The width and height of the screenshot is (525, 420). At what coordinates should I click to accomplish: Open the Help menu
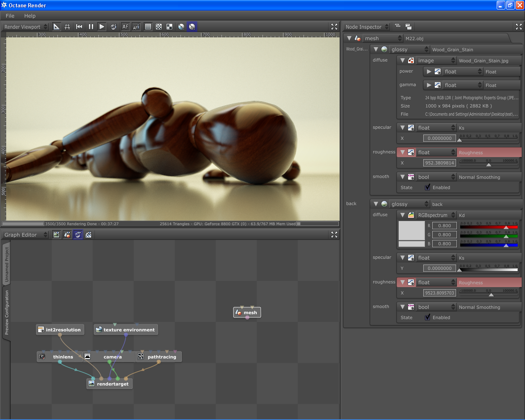pyautogui.click(x=30, y=16)
